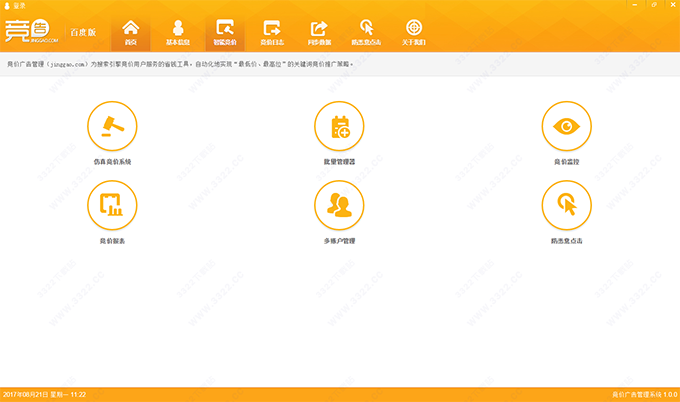Open 智能竞价 smart bidding in toolbar
Screen dimensions: 680x402
pos(225,33)
